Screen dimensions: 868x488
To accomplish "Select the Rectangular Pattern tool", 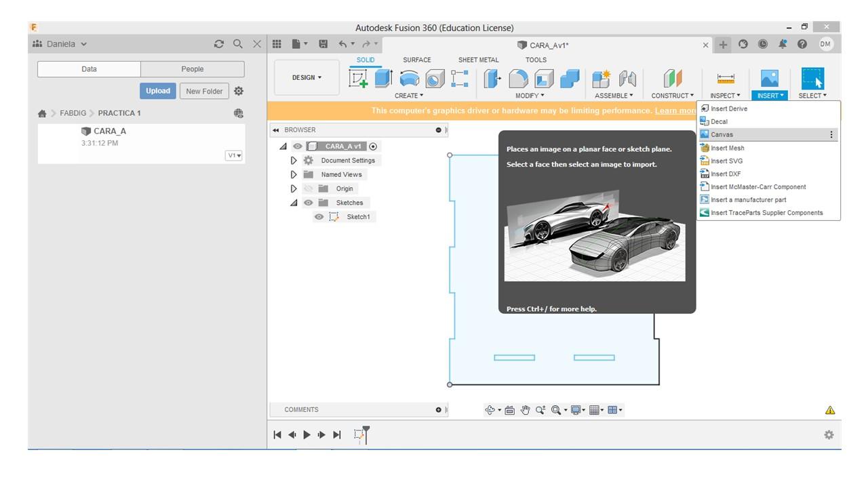I will coord(460,79).
